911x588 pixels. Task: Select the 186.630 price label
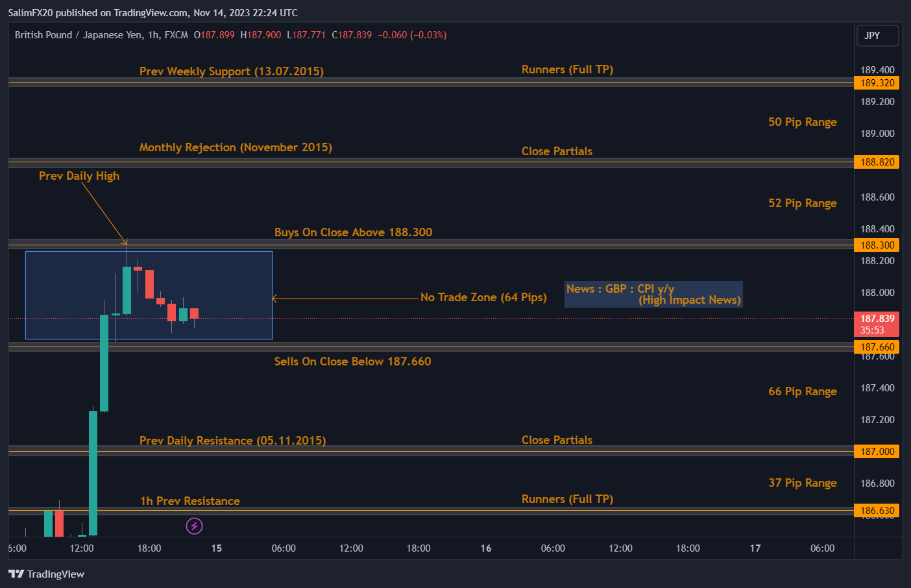pos(877,511)
